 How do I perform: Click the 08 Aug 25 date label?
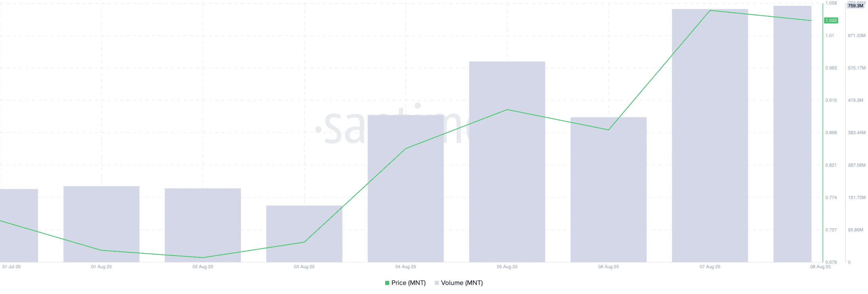tap(820, 267)
